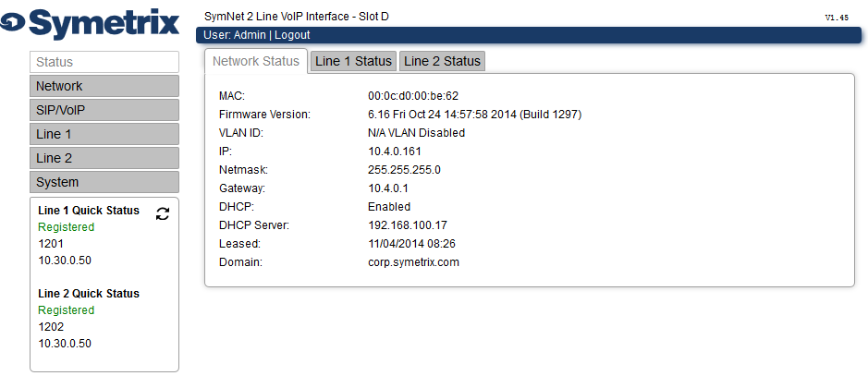Open the Line 1 sidebar menu
868x376 pixels.
[x=104, y=134]
